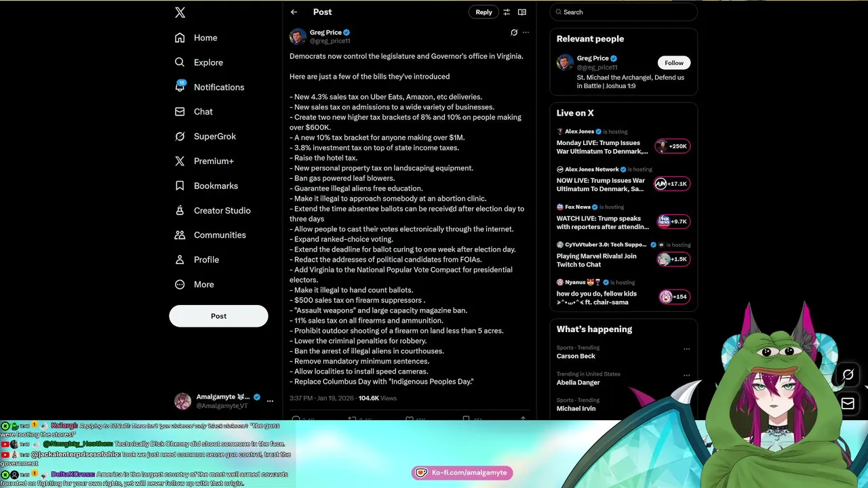Click the floating Grok button
This screenshot has height=488, width=868.
click(848, 375)
